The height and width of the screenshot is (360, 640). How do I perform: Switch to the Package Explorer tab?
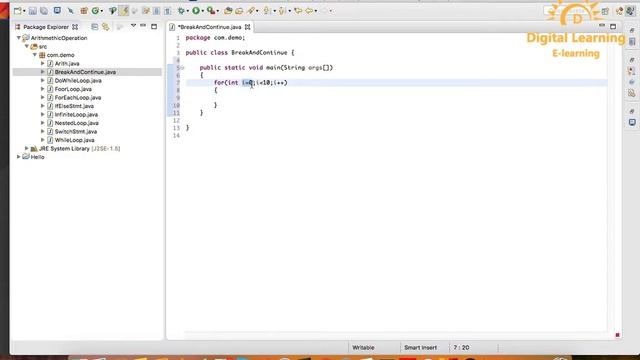(x=46, y=27)
